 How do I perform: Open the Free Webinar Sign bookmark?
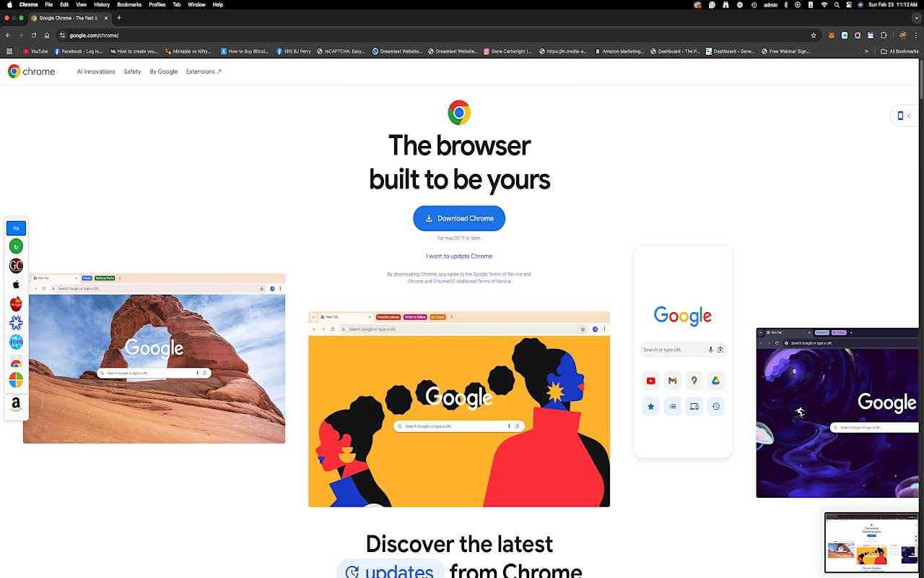[x=785, y=51]
